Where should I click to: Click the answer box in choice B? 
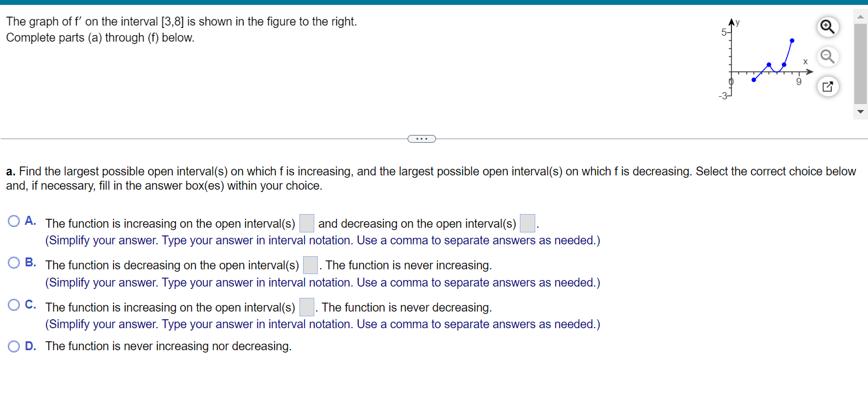pyautogui.click(x=310, y=265)
